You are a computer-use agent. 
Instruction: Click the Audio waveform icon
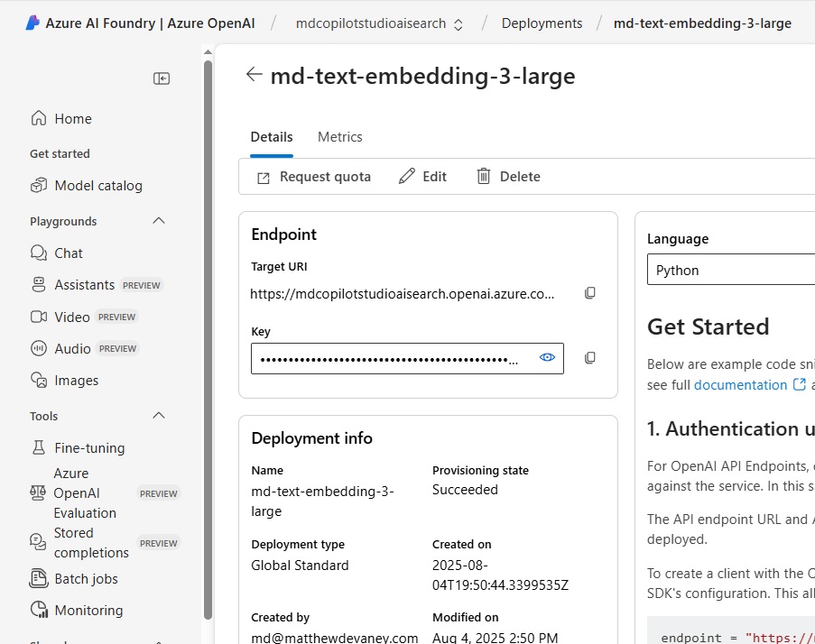[39, 348]
